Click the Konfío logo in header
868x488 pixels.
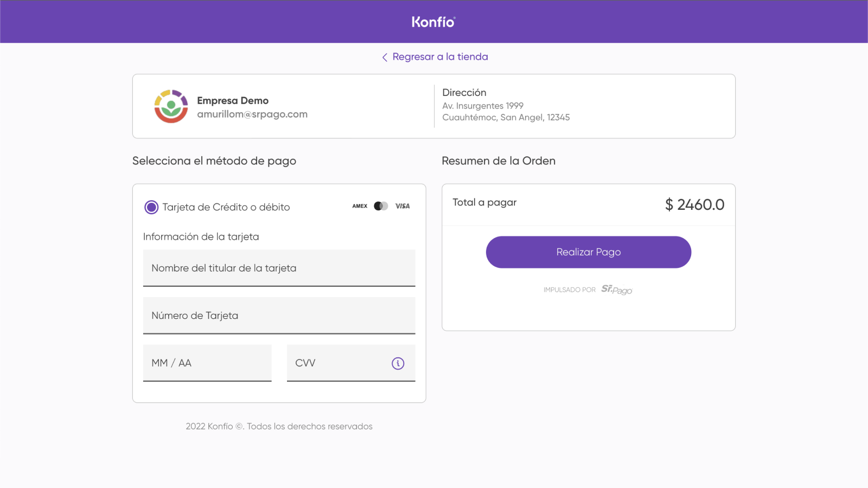pyautogui.click(x=433, y=22)
